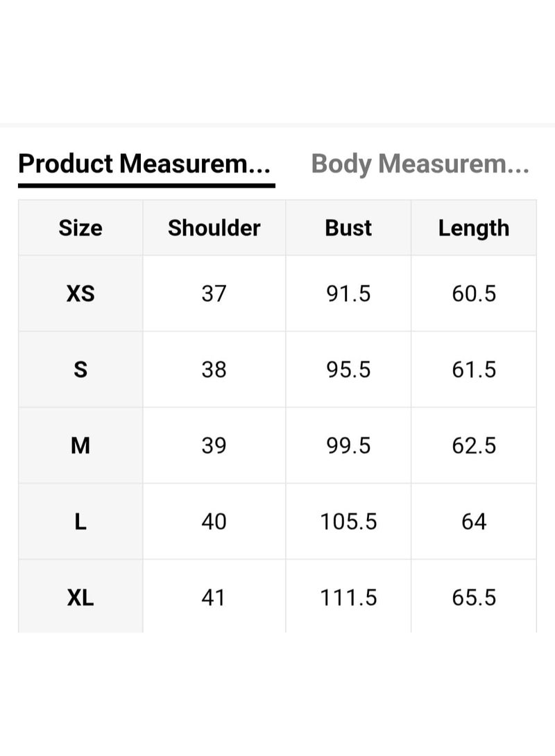Select the L bust value 105.5
The width and height of the screenshot is (555, 756).
tap(348, 522)
